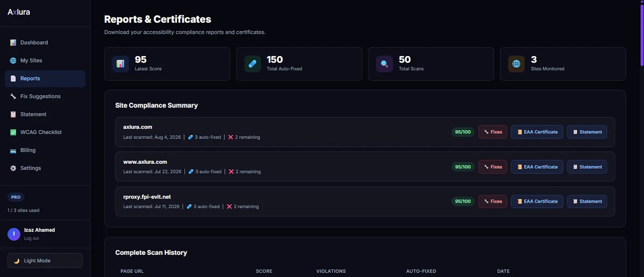Image resolution: width=644 pixels, height=277 pixels.
Task: Click the Latest Score stat icon
Action: tap(120, 64)
